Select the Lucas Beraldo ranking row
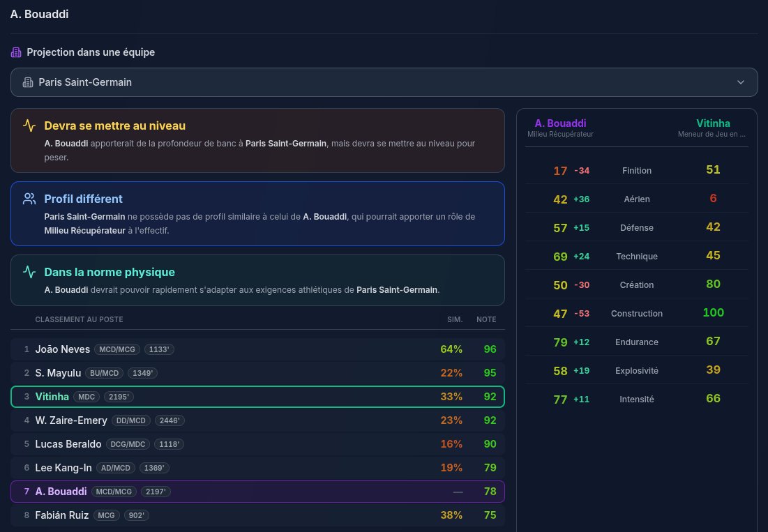The image size is (768, 532). (257, 444)
